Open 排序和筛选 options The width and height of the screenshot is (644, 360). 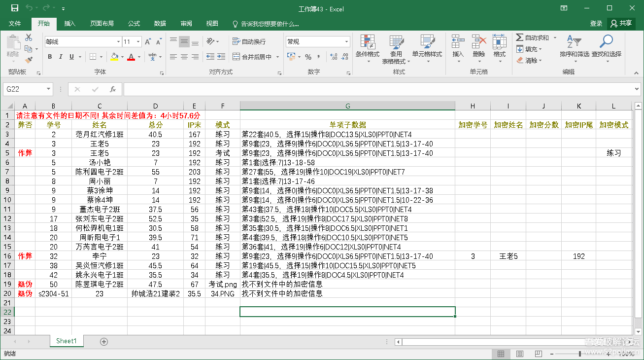coord(575,49)
